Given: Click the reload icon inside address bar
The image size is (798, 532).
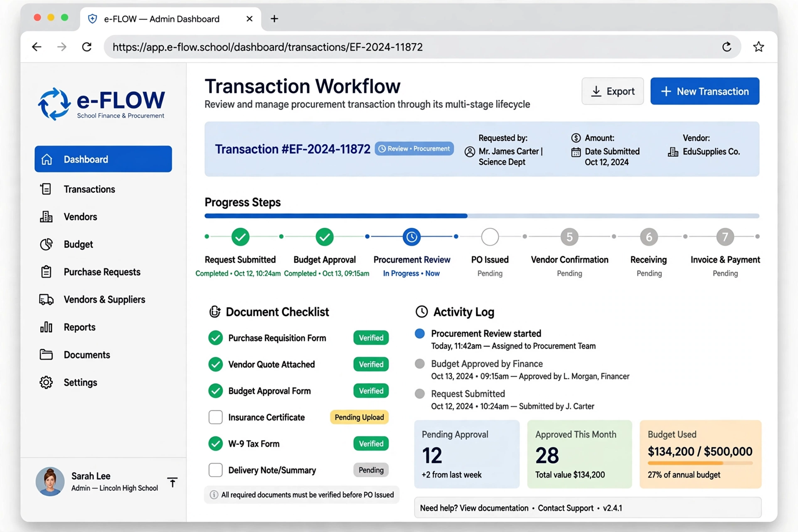Looking at the screenshot, I should [x=727, y=47].
